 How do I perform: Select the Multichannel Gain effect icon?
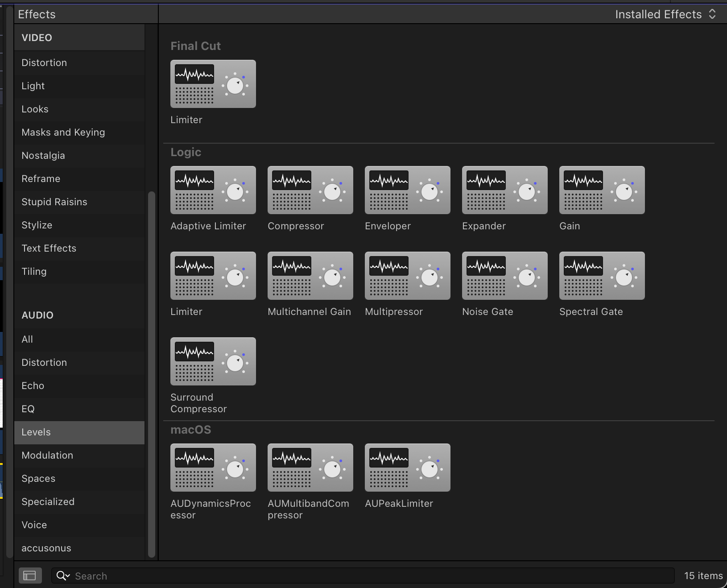[310, 276]
